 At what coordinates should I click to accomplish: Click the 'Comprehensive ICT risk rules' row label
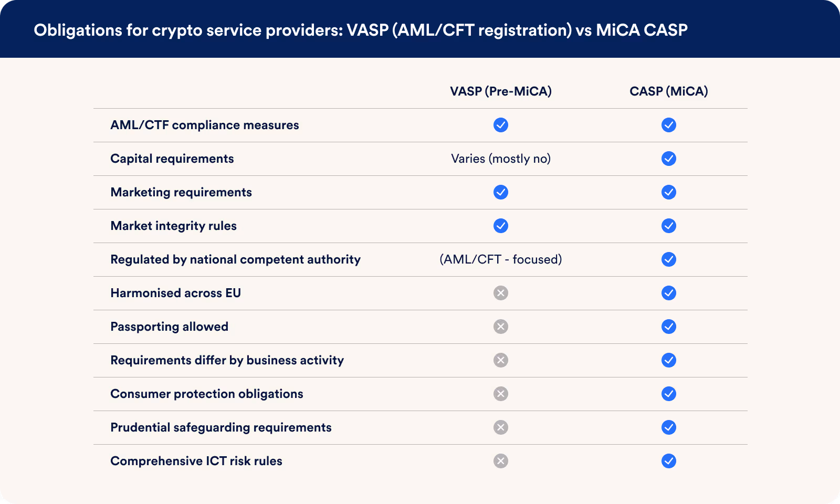tap(196, 461)
